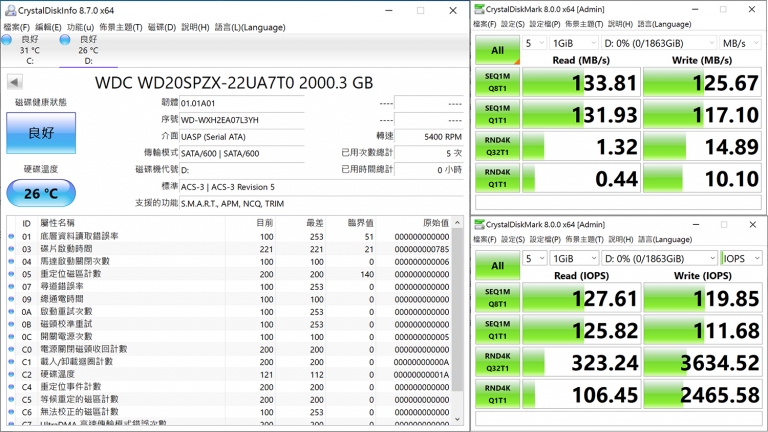Open 設定(S) menu in upper CrystalDiskMark
Screen dimensions: 768x432
[x=513, y=24]
